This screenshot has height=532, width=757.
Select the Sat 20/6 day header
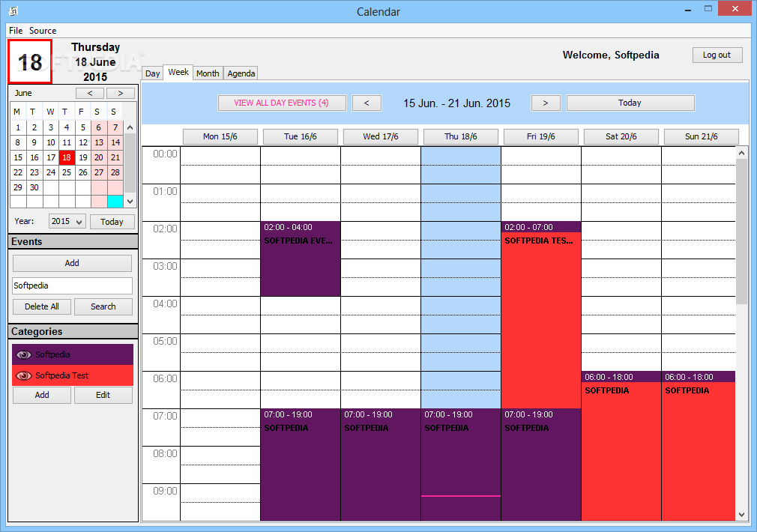tap(621, 136)
